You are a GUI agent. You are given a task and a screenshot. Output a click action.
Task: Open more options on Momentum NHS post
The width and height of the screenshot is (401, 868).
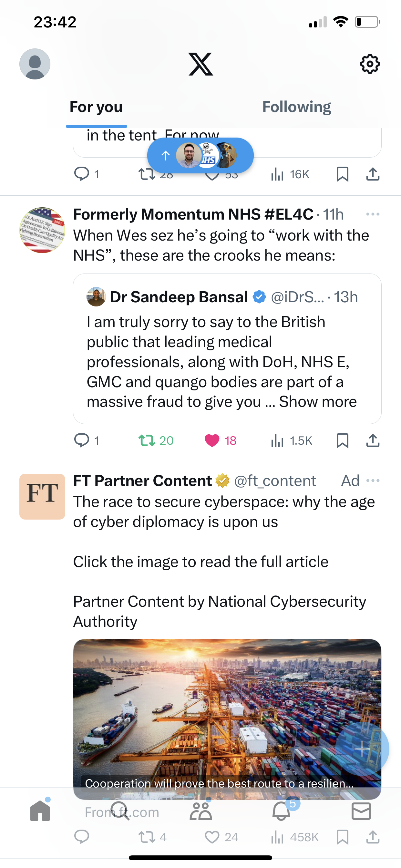(x=373, y=214)
